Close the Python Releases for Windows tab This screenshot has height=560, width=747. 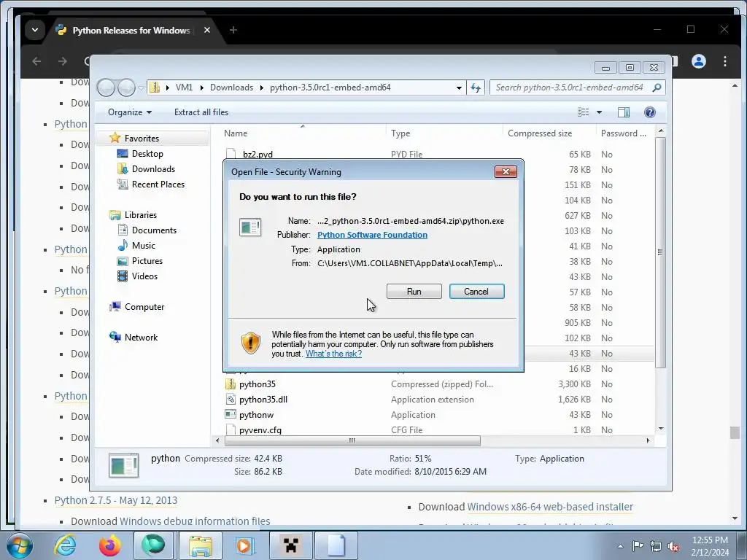pos(206,30)
